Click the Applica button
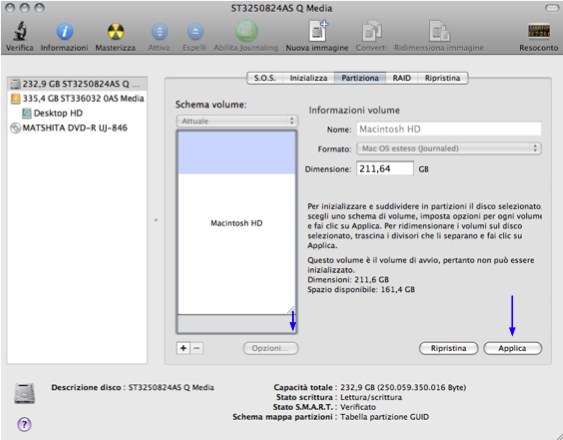This screenshot has height=440, width=563. click(x=512, y=348)
